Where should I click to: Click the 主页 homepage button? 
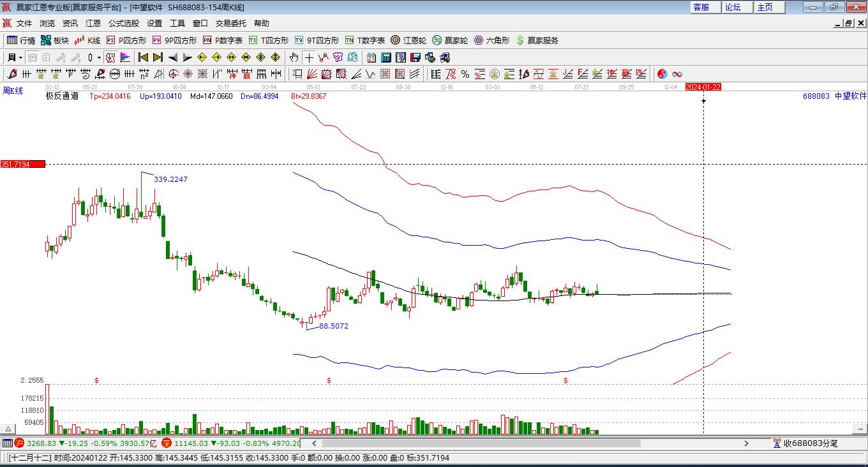(x=769, y=7)
